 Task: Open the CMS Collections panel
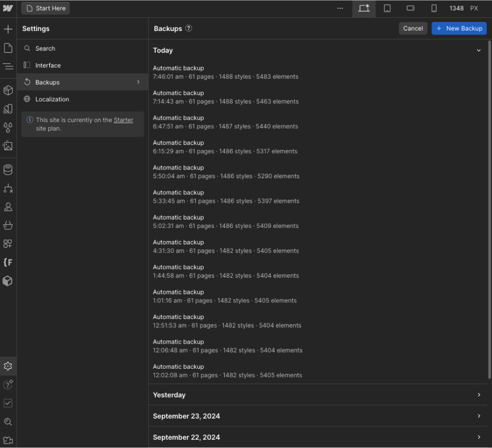[8, 169]
